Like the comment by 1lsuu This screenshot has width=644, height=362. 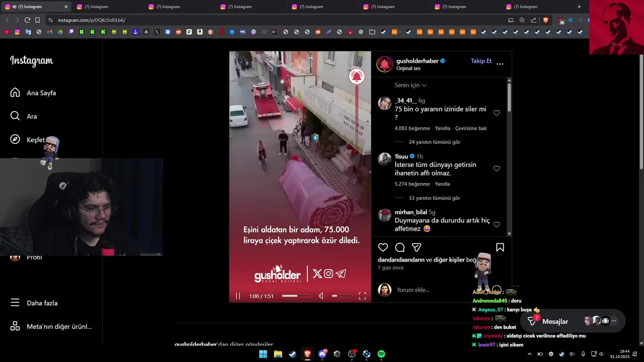[497, 169]
